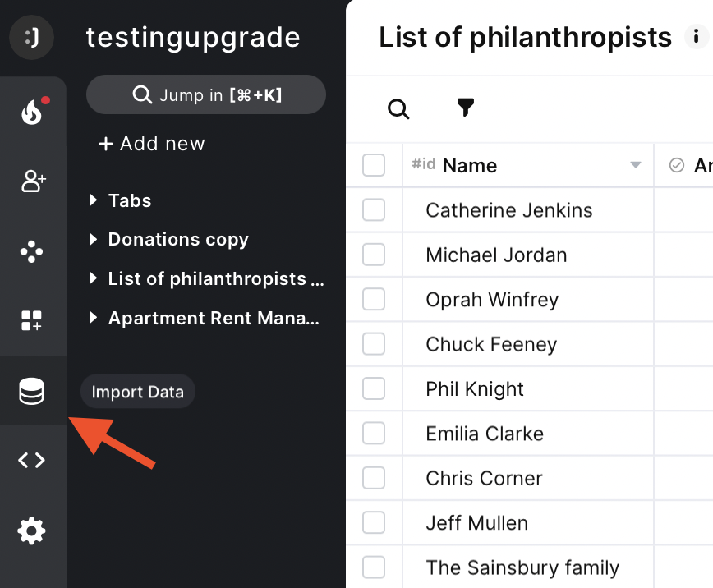Screen dimensions: 713x588
Task: Select all rows with the header checkbox
Action: click(374, 165)
